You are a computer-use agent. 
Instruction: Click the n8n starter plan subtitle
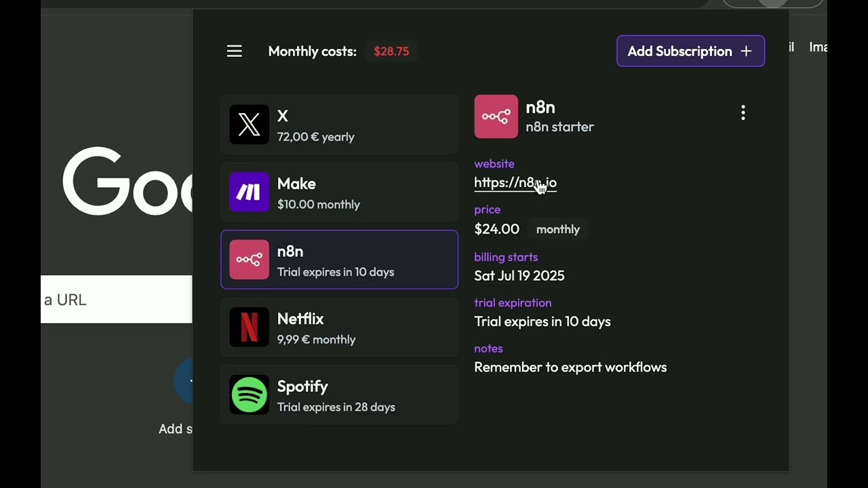pyautogui.click(x=559, y=127)
